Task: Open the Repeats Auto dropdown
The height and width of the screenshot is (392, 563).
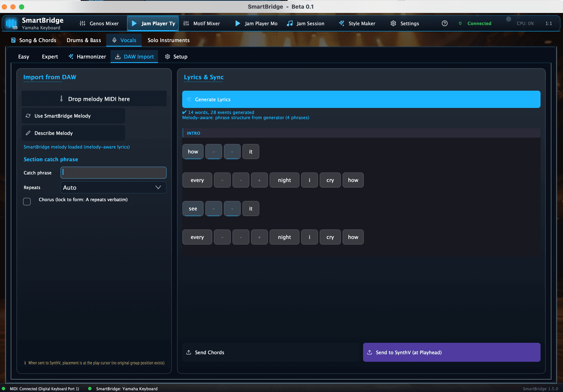Action: (x=114, y=188)
